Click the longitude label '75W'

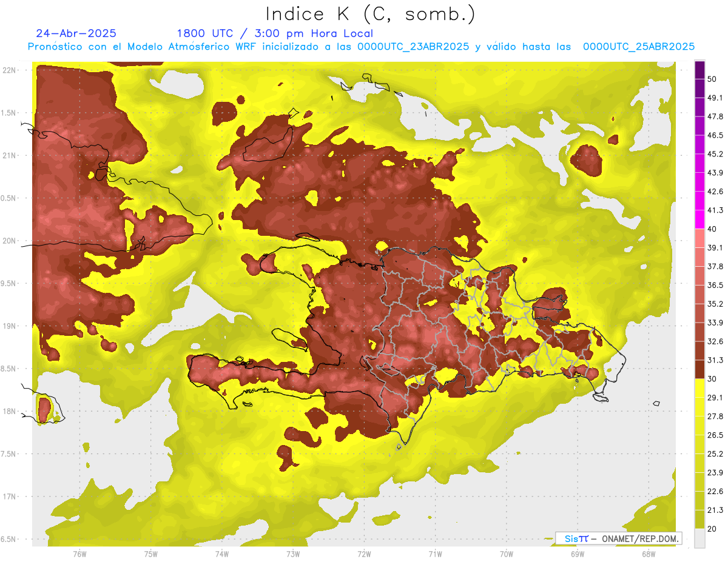click(x=150, y=554)
